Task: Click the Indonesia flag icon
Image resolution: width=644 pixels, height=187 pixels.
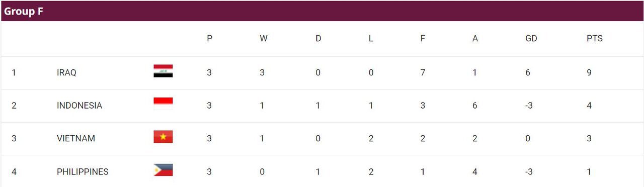Action: click(163, 104)
